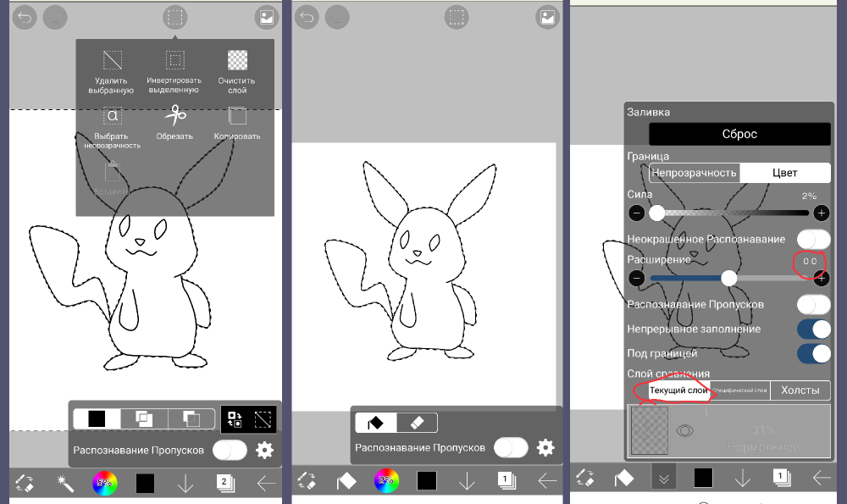Tap back arrow in right screenshot toolbar
The width and height of the screenshot is (847, 504).
click(822, 478)
